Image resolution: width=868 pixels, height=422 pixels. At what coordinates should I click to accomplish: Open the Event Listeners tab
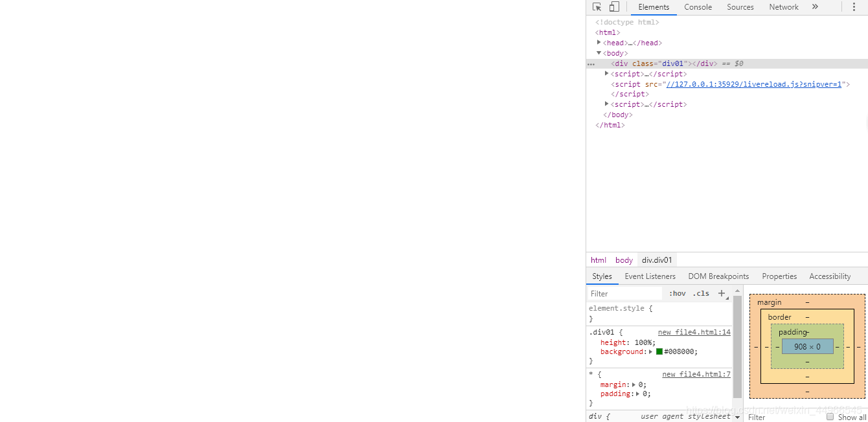[650, 276]
